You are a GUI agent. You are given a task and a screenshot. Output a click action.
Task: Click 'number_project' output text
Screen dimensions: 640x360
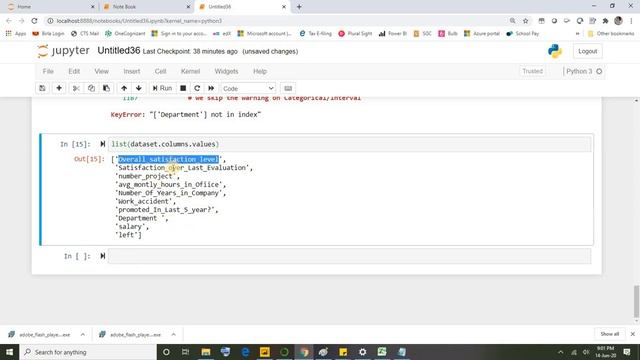point(145,176)
